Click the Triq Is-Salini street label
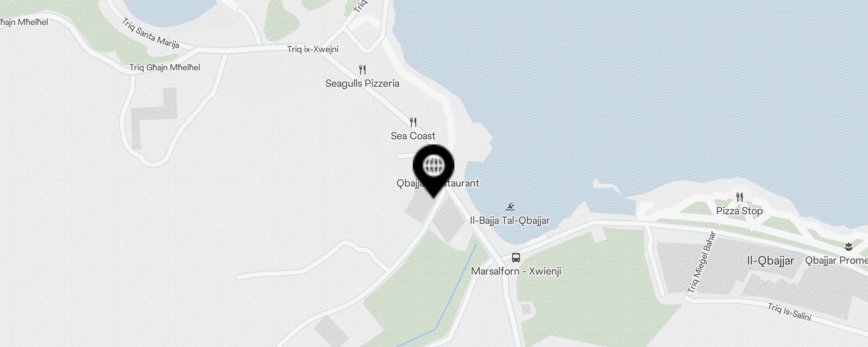The height and width of the screenshot is (347, 868). [789, 312]
